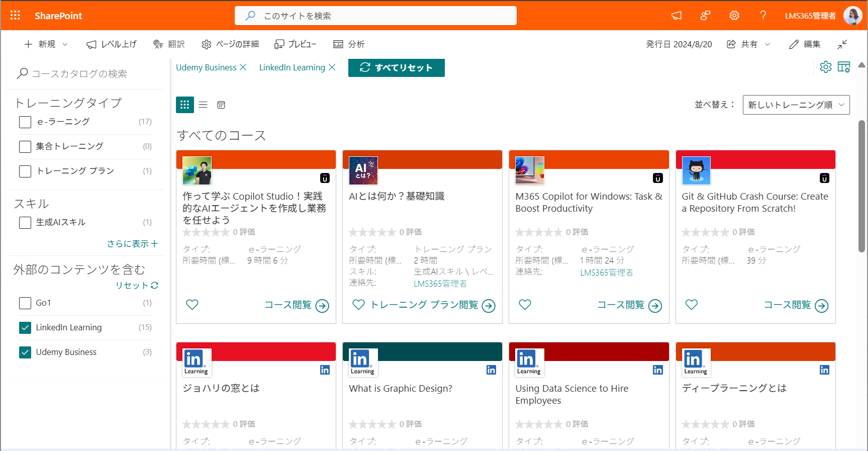Click LinkedIn badge on ジョハリの窓とは card

pos(325,370)
